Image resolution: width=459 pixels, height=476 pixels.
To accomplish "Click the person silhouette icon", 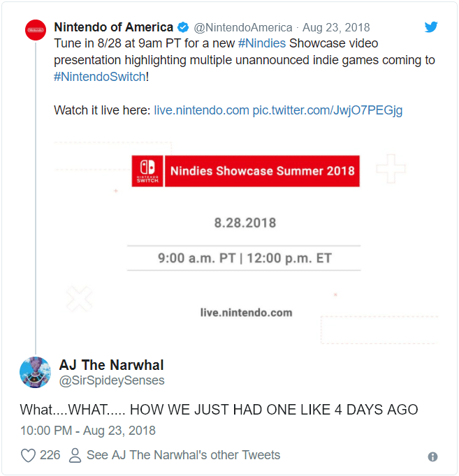I will [75, 456].
